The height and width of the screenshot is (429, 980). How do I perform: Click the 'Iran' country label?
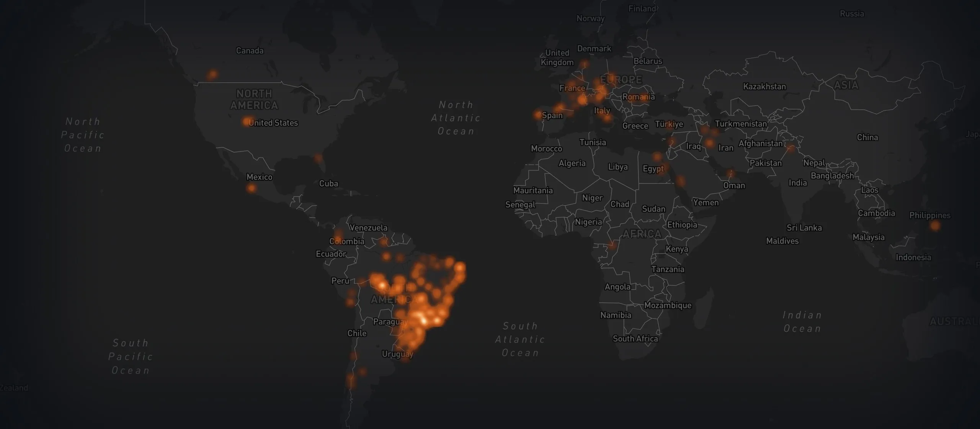point(726,148)
